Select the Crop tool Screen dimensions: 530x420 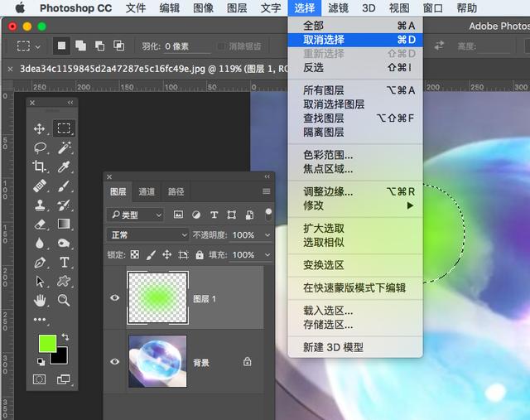[x=39, y=167]
